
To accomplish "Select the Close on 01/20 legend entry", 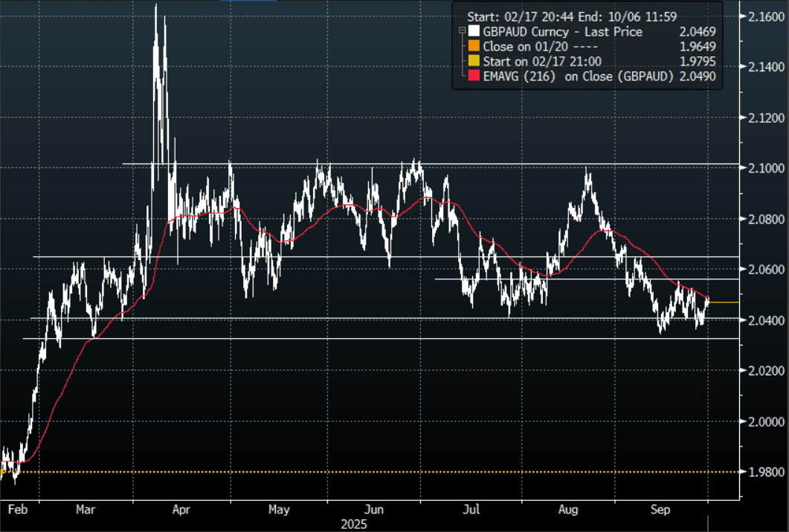I will coord(528,46).
